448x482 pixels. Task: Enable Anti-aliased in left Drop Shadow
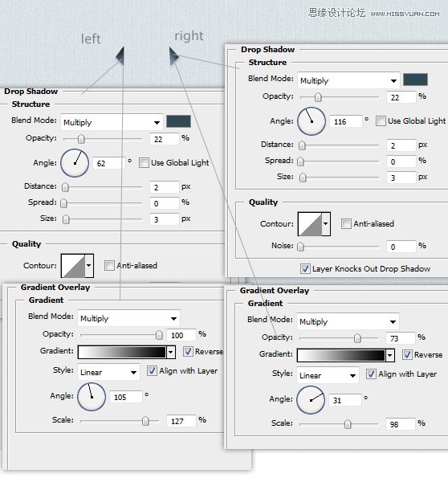click(109, 265)
